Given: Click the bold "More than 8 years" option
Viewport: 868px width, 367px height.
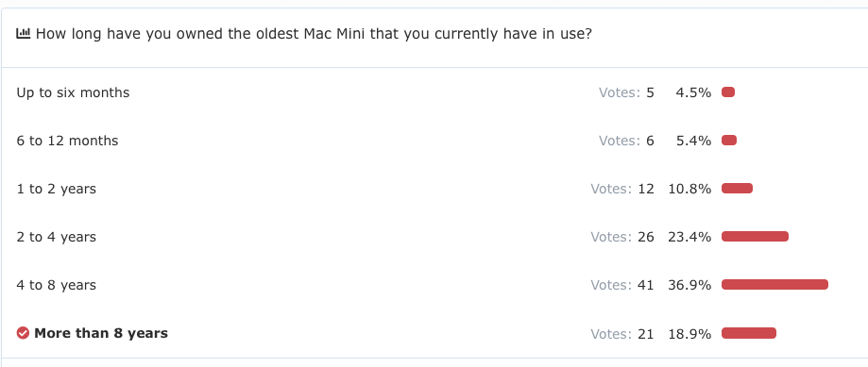Looking at the screenshot, I should pyautogui.click(x=101, y=333).
